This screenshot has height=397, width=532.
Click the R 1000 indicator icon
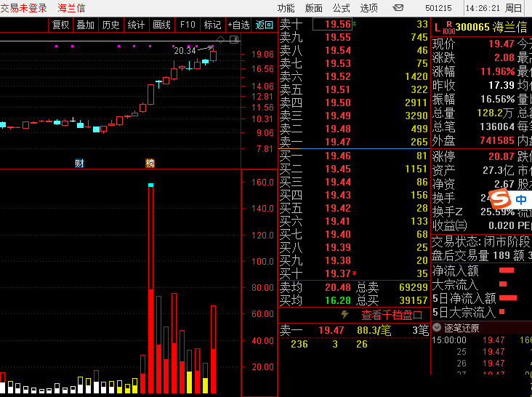point(449,28)
